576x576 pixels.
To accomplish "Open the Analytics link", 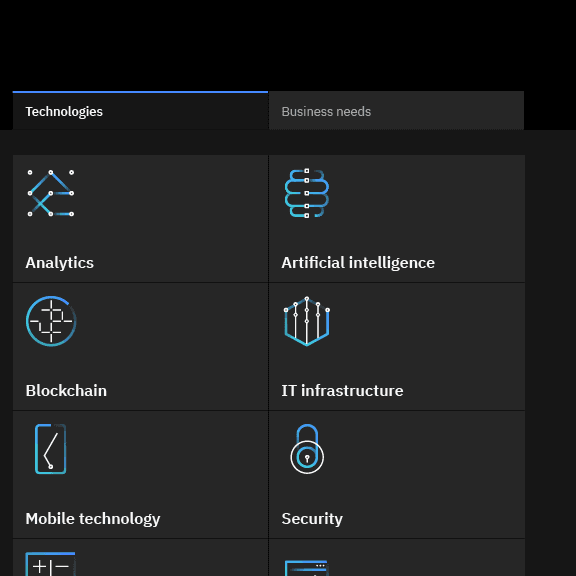I will (x=60, y=263).
